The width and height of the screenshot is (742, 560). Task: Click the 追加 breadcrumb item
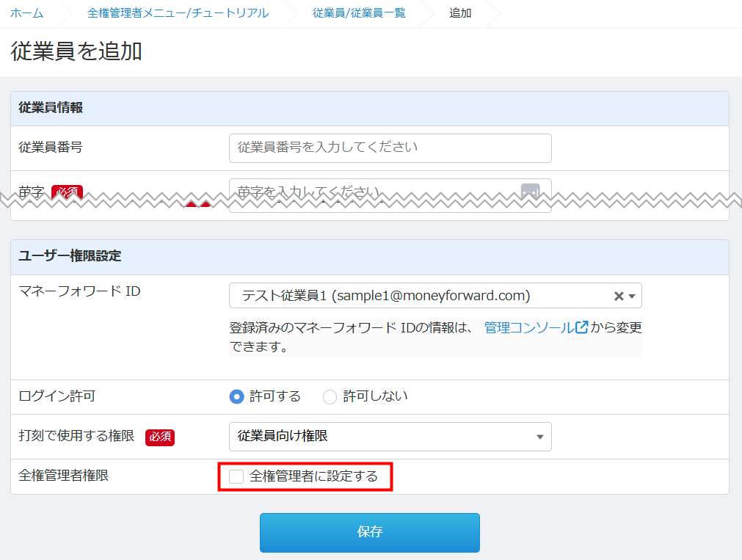(x=460, y=13)
